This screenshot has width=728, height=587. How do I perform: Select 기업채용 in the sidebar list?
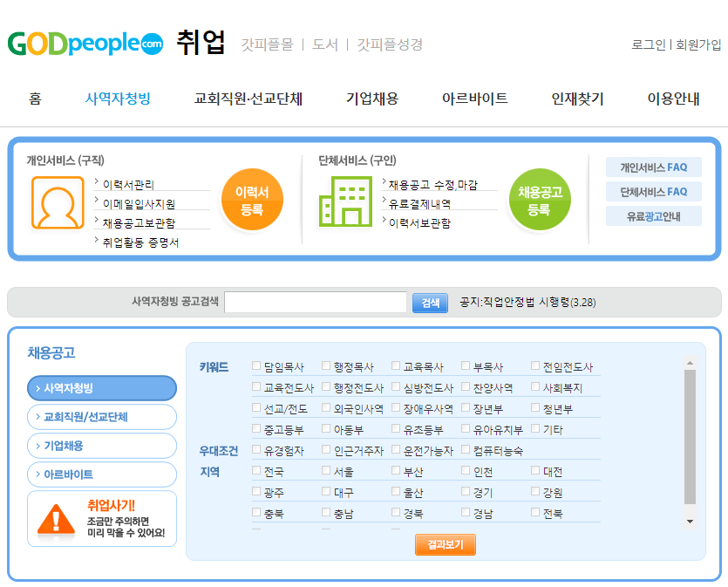(x=102, y=446)
